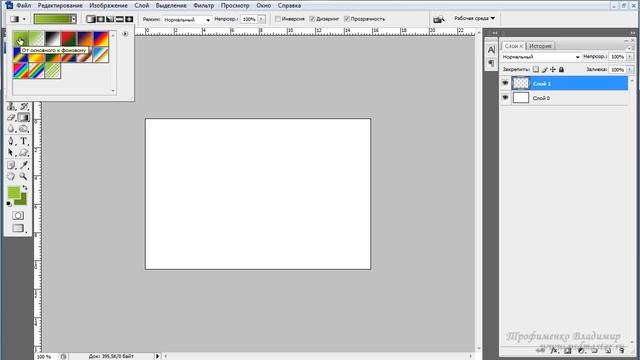Open layer blend mode Нормальный dropdown

[x=541, y=57]
